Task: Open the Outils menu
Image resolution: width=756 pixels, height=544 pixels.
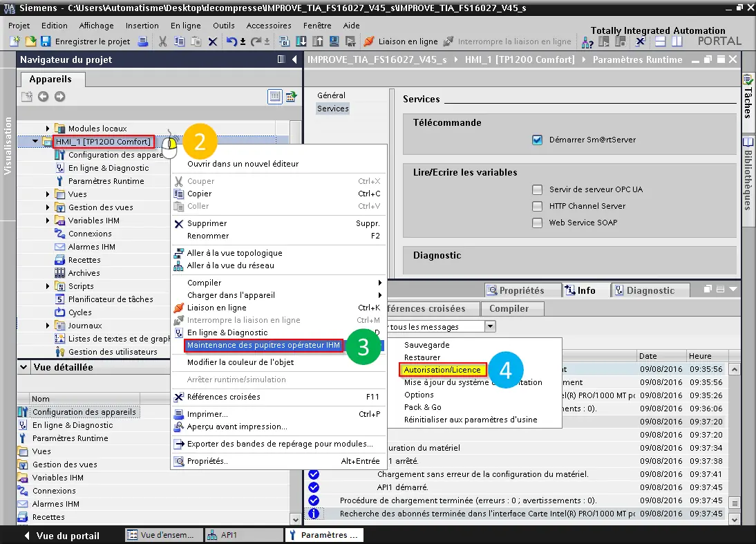Action: point(223,26)
